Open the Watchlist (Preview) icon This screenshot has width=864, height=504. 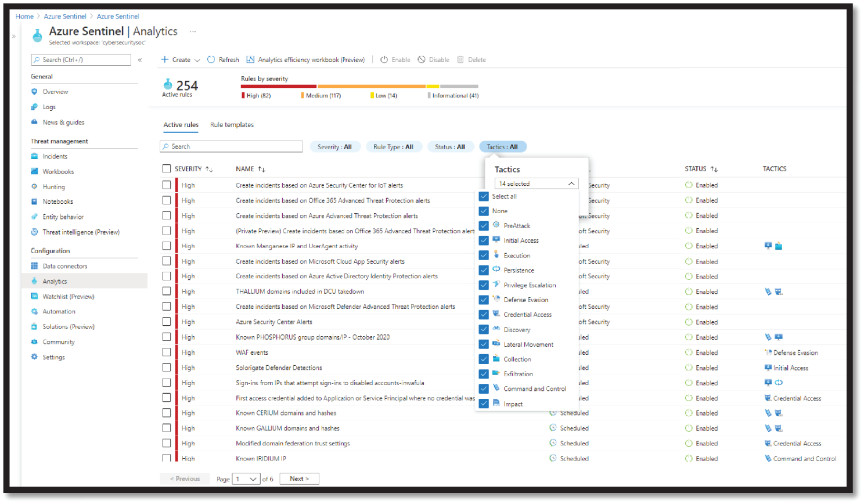coord(34,296)
